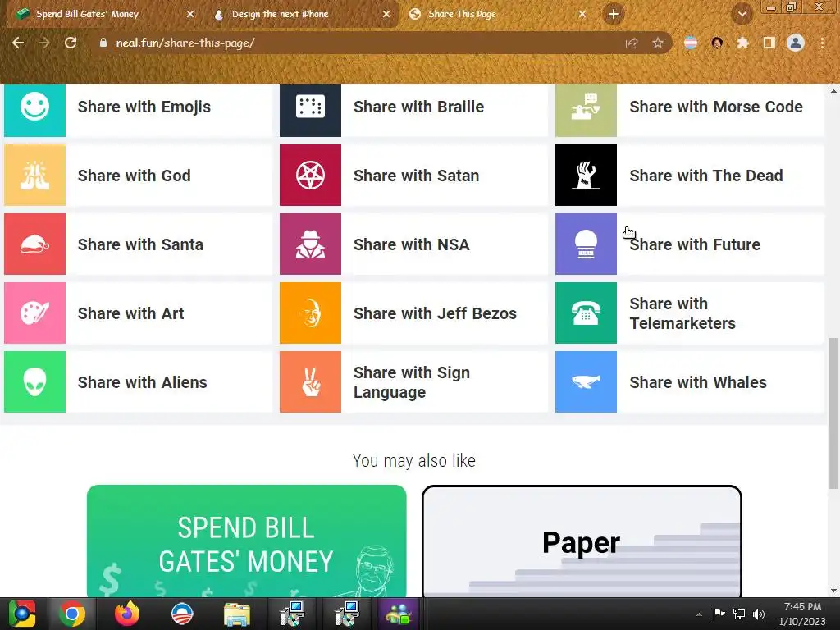The image size is (840, 630).
Task: Click the share page icon in address bar
Action: (632, 43)
